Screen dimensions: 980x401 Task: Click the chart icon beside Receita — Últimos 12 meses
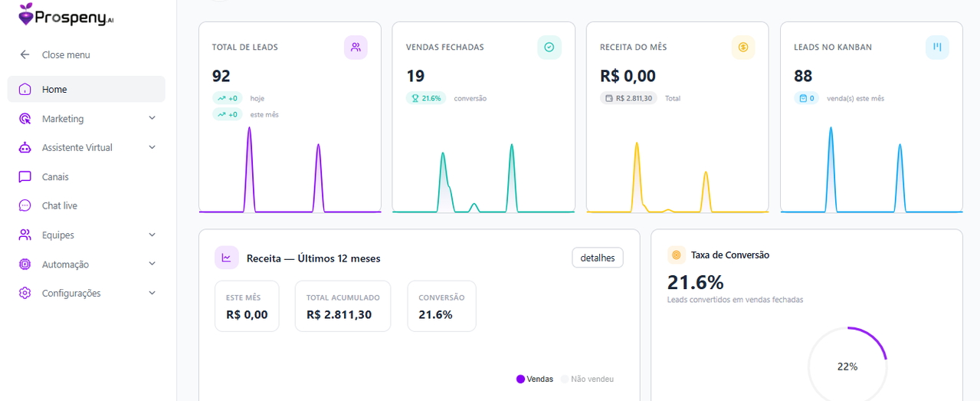coord(226,258)
